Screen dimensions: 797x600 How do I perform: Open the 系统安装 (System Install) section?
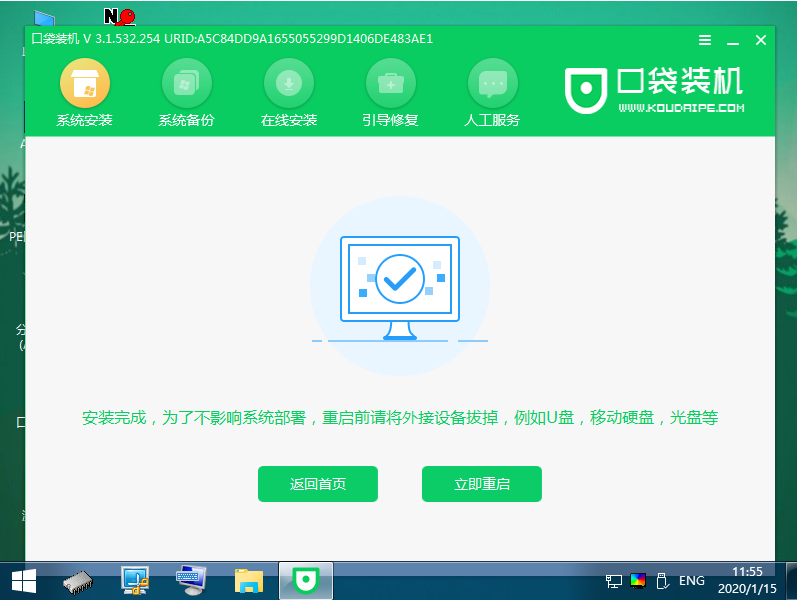pyautogui.click(x=84, y=94)
